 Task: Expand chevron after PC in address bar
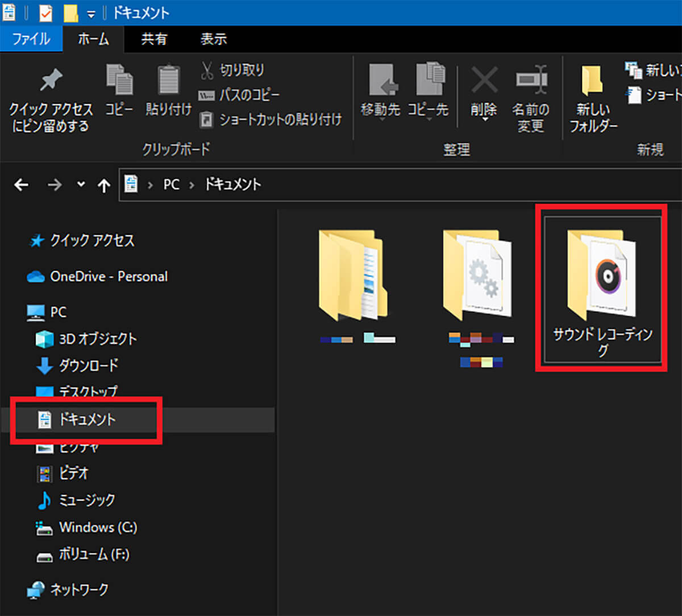pyautogui.click(x=192, y=185)
